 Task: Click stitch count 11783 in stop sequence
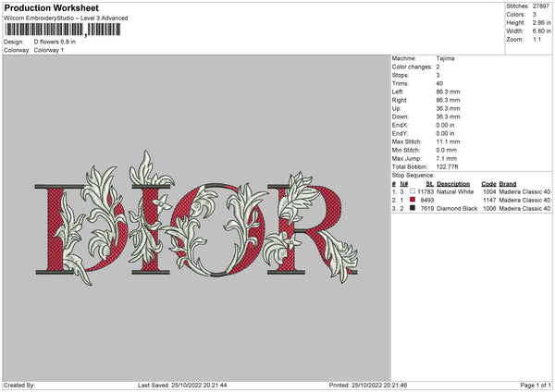[x=425, y=191]
